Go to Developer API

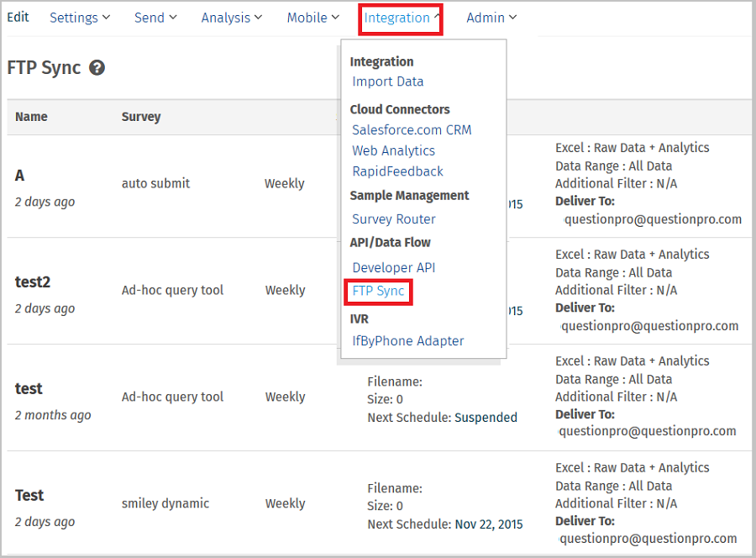(x=393, y=267)
